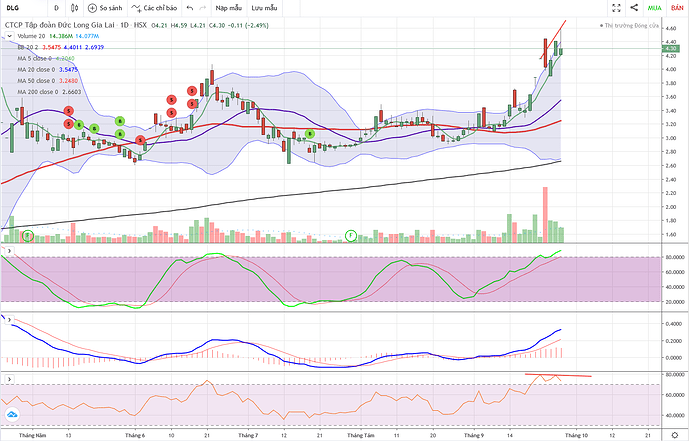The height and width of the screenshot is (441, 690).
Task: Click the 4.60 price axis label
Action: (x=671, y=28)
